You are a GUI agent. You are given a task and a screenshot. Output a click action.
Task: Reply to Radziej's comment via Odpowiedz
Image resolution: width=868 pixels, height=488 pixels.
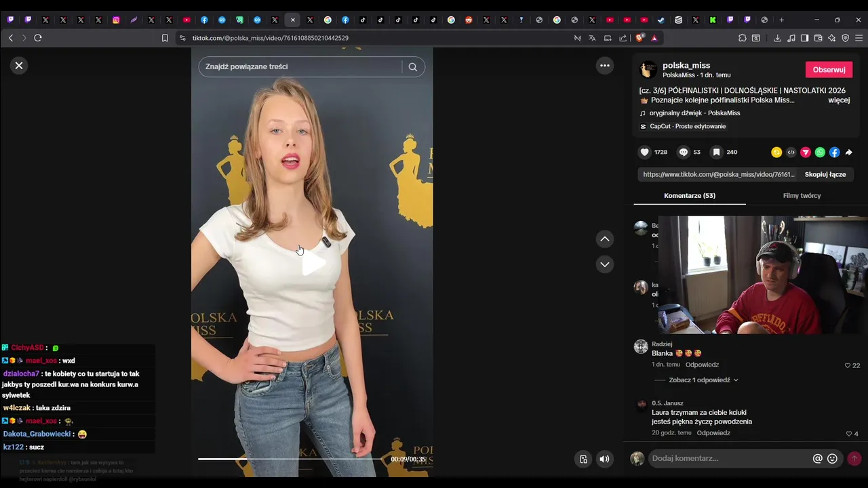click(702, 365)
